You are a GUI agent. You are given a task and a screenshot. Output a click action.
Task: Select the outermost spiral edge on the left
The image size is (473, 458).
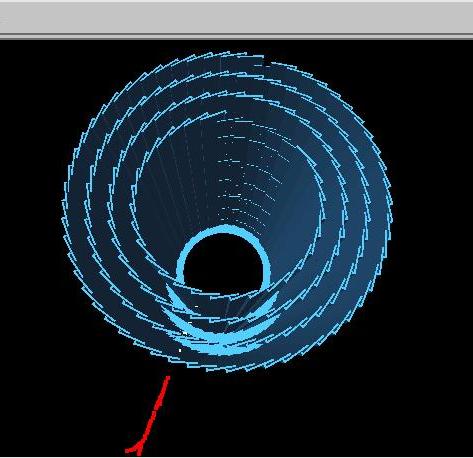[65, 207]
